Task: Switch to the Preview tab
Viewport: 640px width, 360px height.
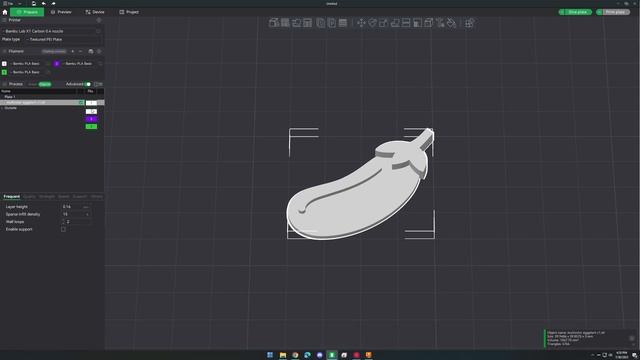Action: point(61,12)
